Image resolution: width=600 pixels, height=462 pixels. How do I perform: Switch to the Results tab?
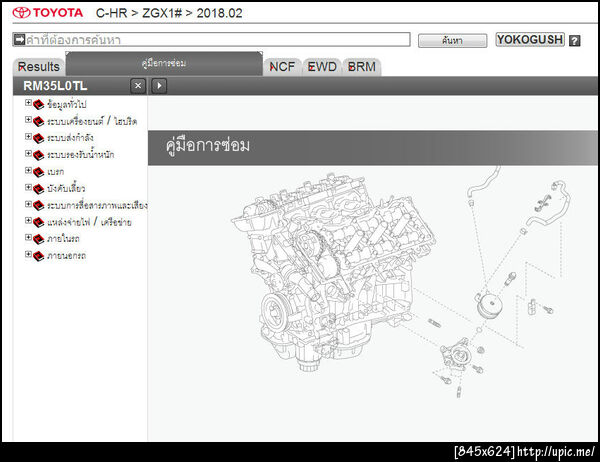39,67
